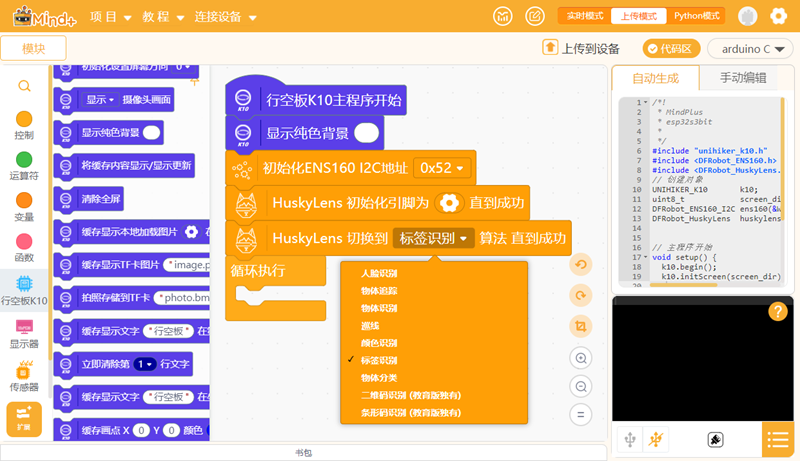This screenshot has width=800, height=461.
Task: Zoom in the workspace
Action: coord(581,358)
